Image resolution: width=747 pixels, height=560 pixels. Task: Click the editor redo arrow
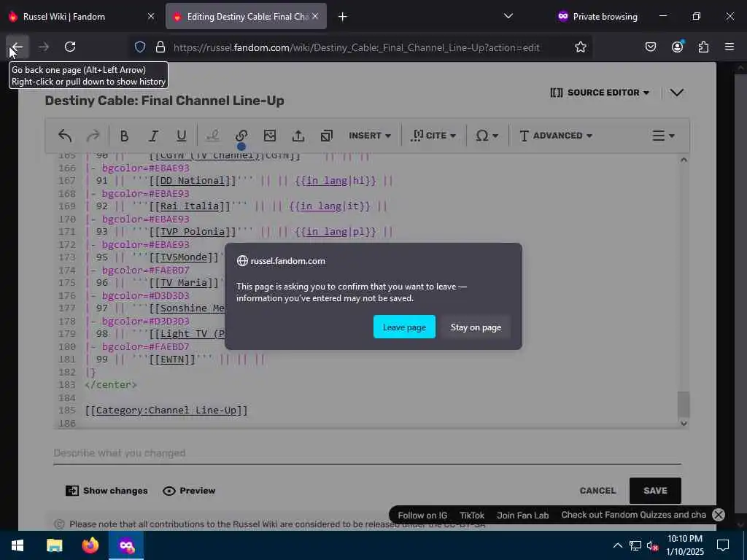93,136
